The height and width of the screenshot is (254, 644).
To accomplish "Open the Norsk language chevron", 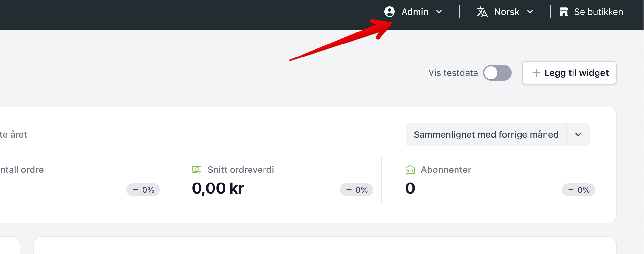I will pos(530,12).
